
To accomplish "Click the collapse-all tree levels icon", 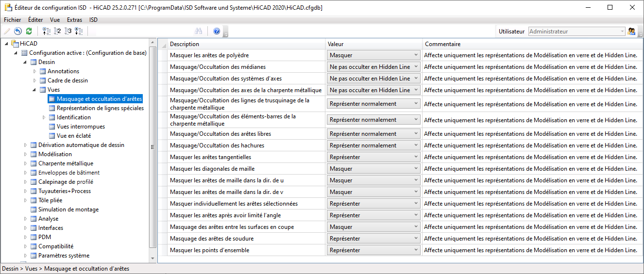I will pos(47,31).
